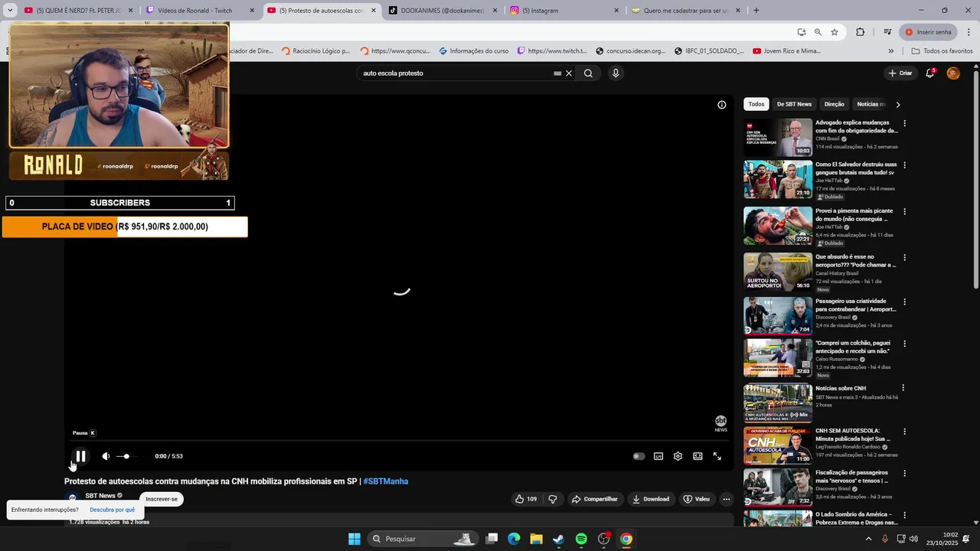The height and width of the screenshot is (551, 980).
Task: Click the Compartilhar share button
Action: [595, 499]
